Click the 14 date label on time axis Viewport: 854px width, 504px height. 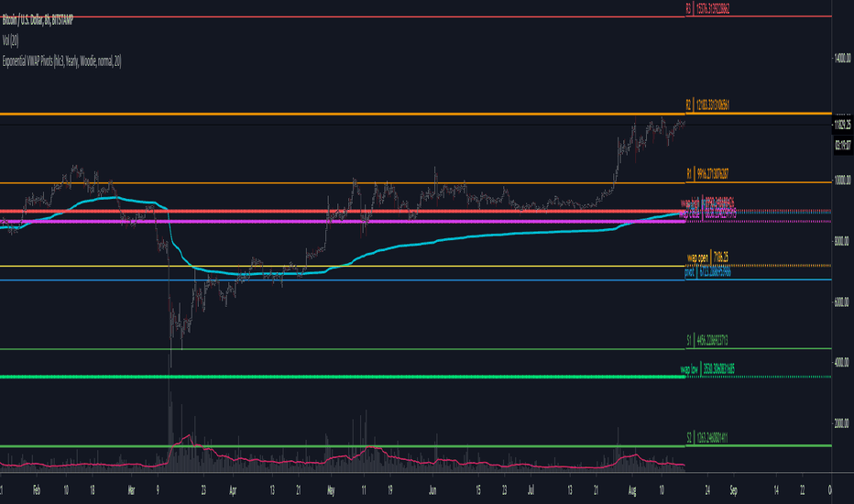776,490
